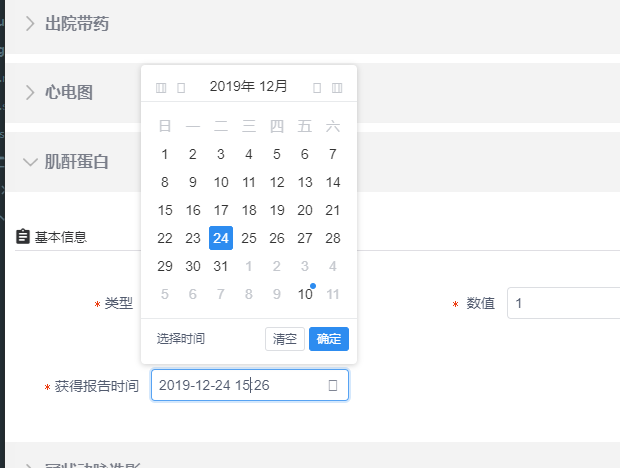620x468 pixels.
Task: Click the 数值 input field
Action: point(563,303)
